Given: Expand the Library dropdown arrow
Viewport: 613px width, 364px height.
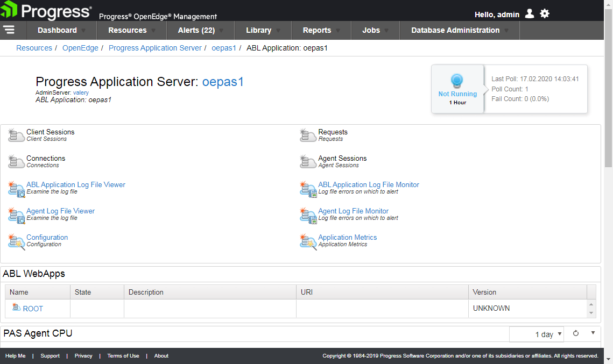Looking at the screenshot, I should 278,31.
